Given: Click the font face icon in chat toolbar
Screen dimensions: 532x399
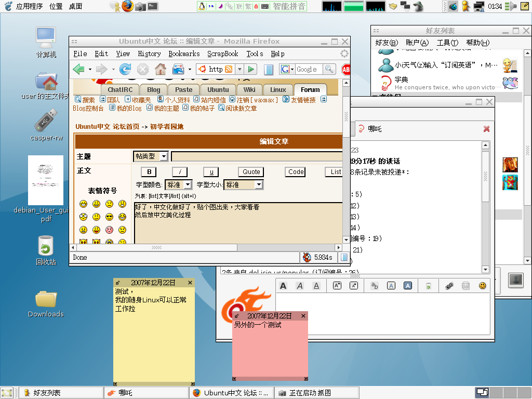Looking at the screenshot, I should [375, 286].
